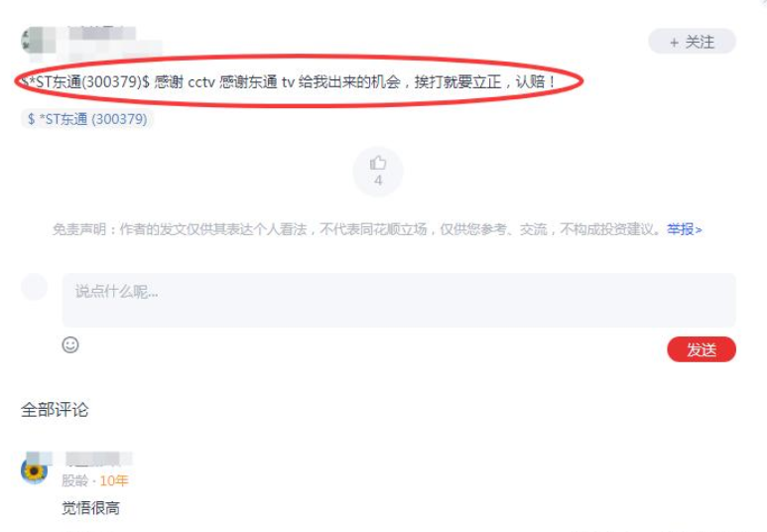The image size is (767, 532).
Task: Select the 全部评论 section heading
Action: click(55, 410)
